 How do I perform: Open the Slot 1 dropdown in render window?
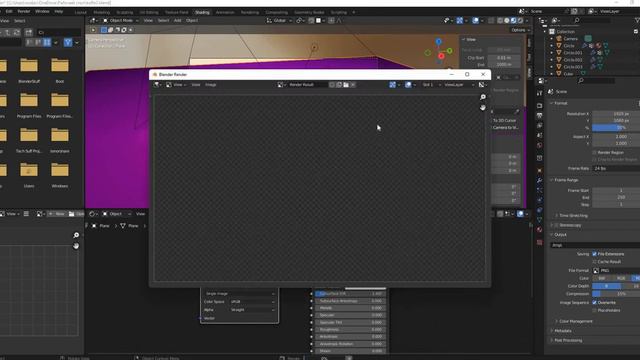[431, 85]
